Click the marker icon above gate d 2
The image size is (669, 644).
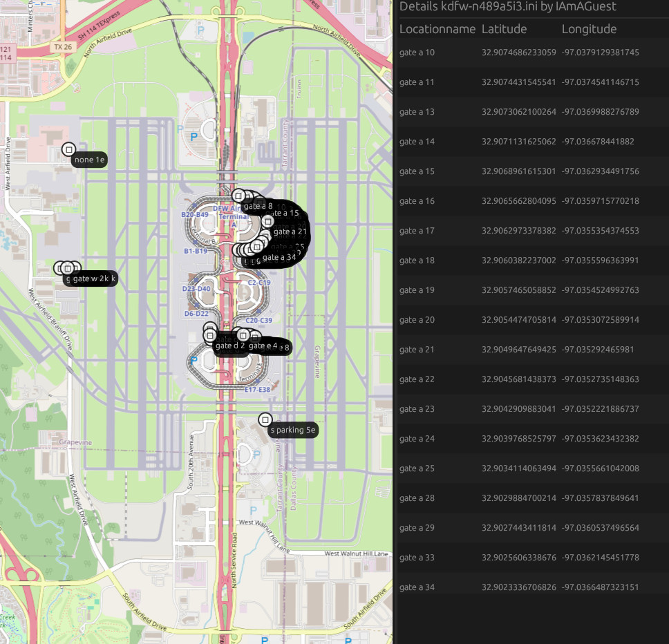tap(210, 336)
